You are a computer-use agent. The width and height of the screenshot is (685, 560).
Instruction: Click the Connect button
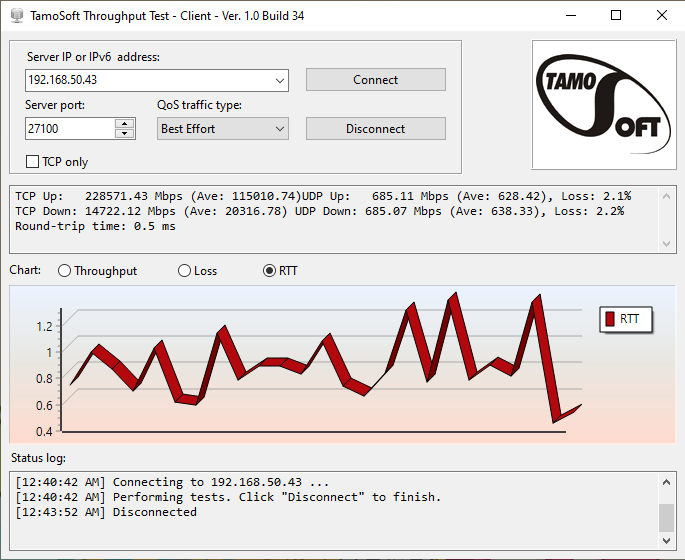point(375,80)
